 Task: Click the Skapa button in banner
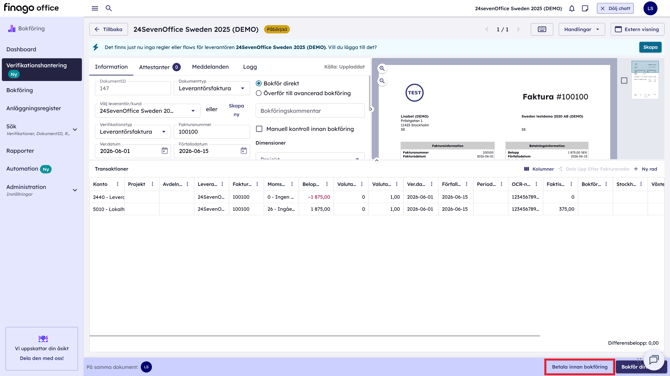point(650,47)
